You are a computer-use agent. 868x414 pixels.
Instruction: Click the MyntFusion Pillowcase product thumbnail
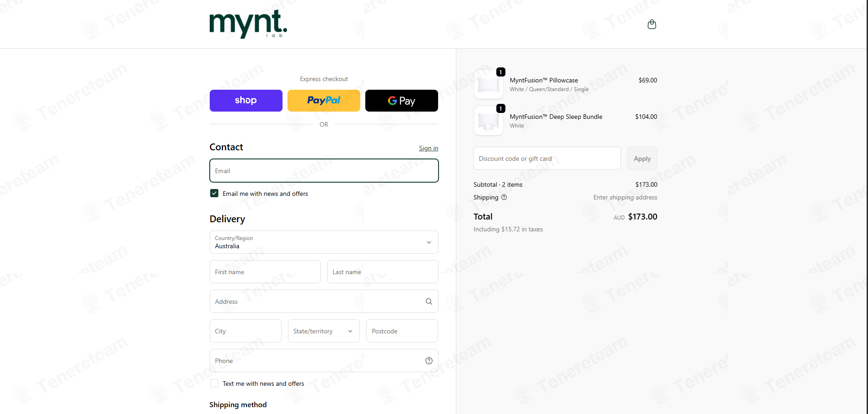[x=489, y=84]
